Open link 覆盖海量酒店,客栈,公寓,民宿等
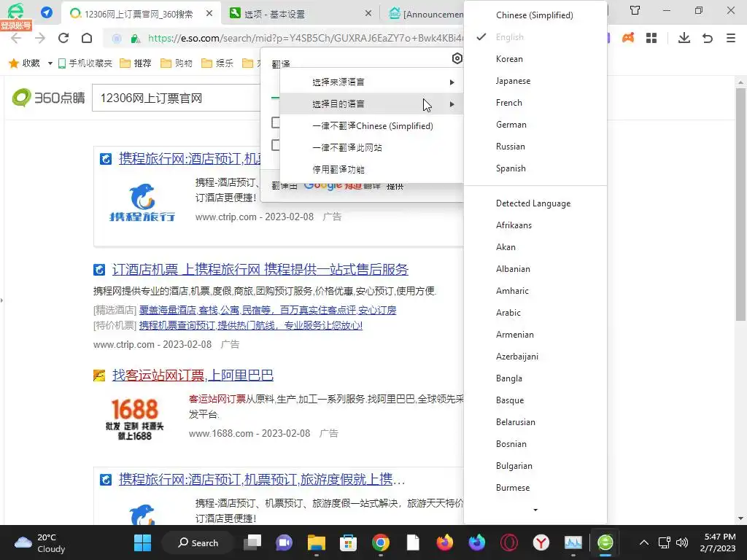Screen dimensions: 747x560 268,310
